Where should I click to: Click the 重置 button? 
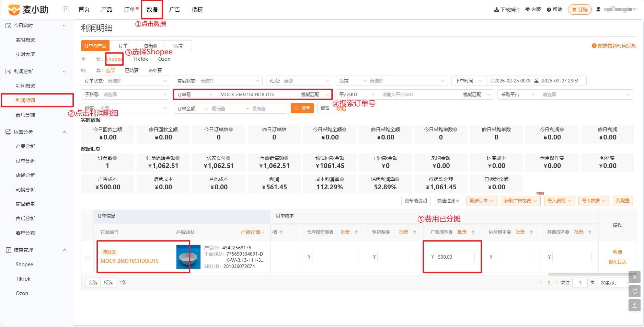tap(325, 108)
